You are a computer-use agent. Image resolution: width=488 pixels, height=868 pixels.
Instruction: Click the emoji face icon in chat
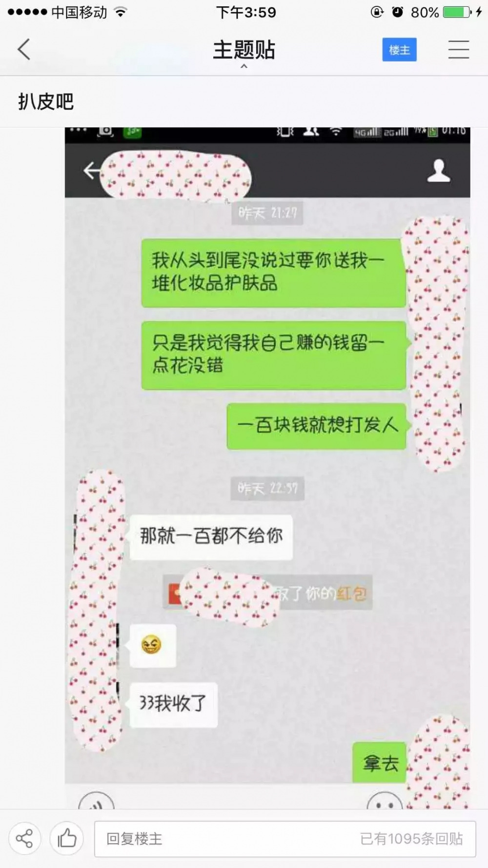click(x=385, y=800)
